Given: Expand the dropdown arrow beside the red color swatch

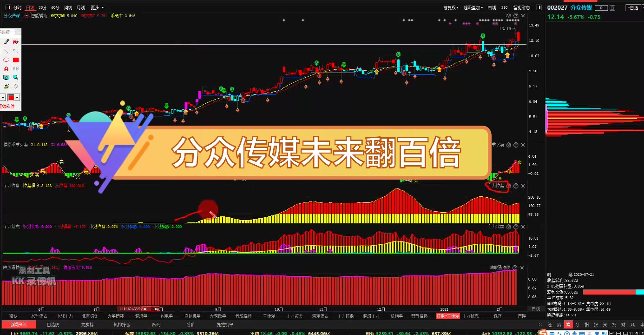Looking at the screenshot, I should (18, 97).
